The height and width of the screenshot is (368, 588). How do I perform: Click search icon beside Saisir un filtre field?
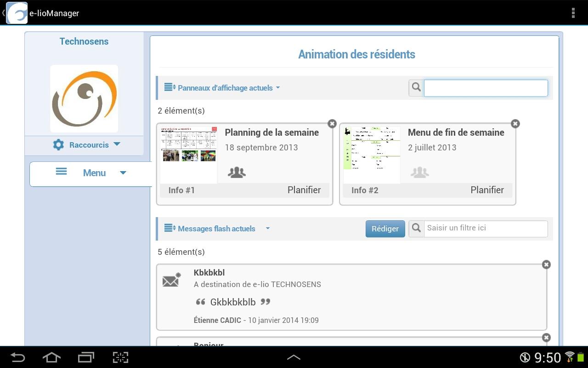416,229
